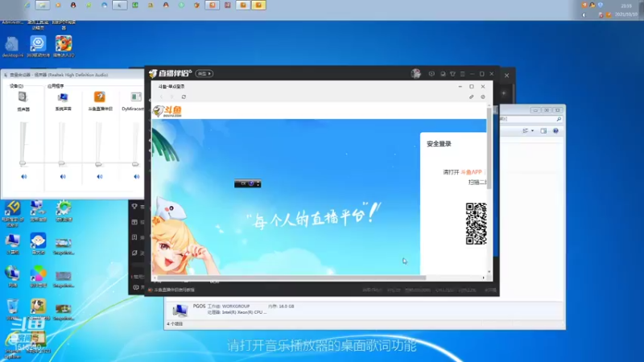Viewport: 644px width, 362px height.
Task: Click the 安全登录 heading text
Action: [x=439, y=144]
